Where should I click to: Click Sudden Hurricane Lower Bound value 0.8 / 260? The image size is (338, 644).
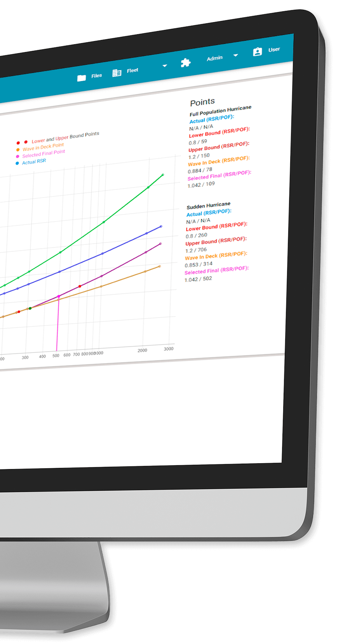[196, 235]
